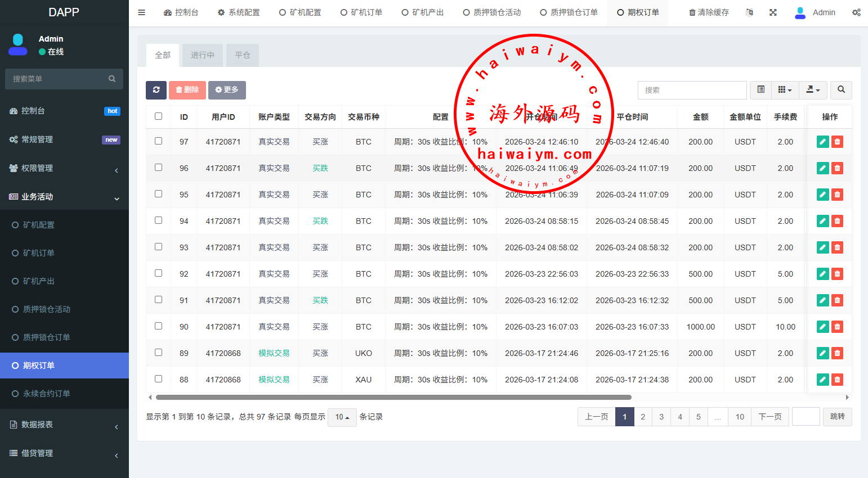Image resolution: width=868 pixels, height=478 pixels.
Task: Click the magnifier search button beside export
Action: coord(840,90)
